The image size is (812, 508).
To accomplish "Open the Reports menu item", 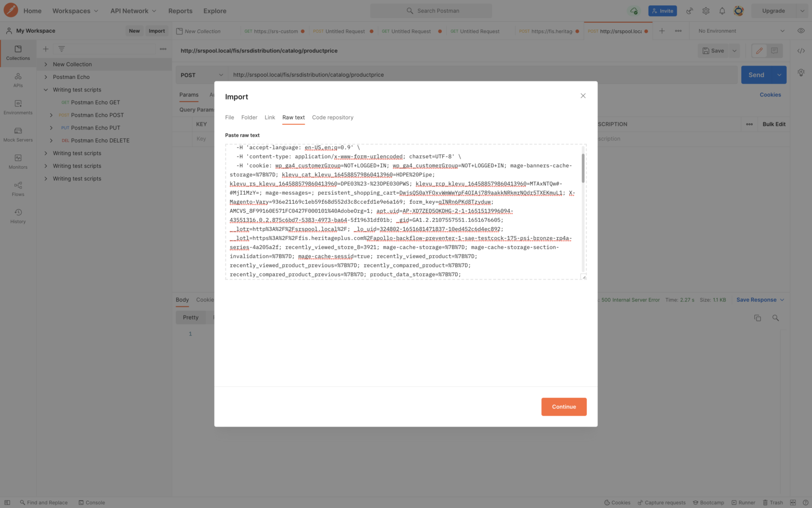I will click(x=180, y=11).
